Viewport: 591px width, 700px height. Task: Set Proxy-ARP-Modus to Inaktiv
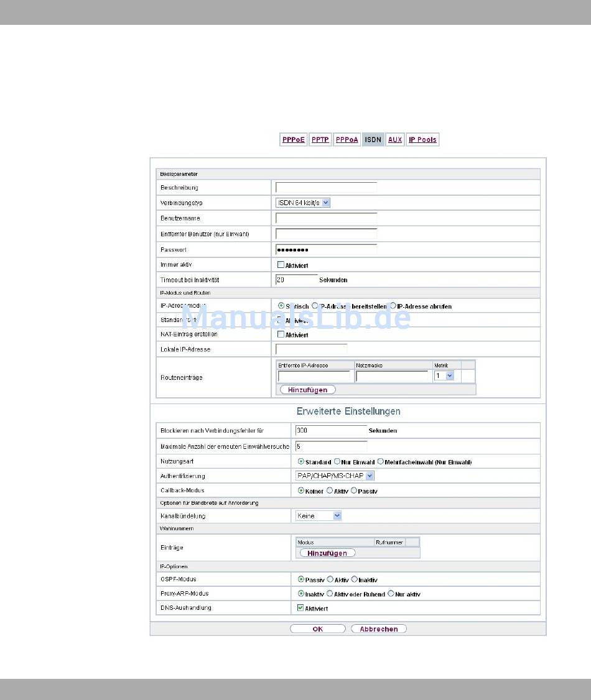click(x=300, y=593)
